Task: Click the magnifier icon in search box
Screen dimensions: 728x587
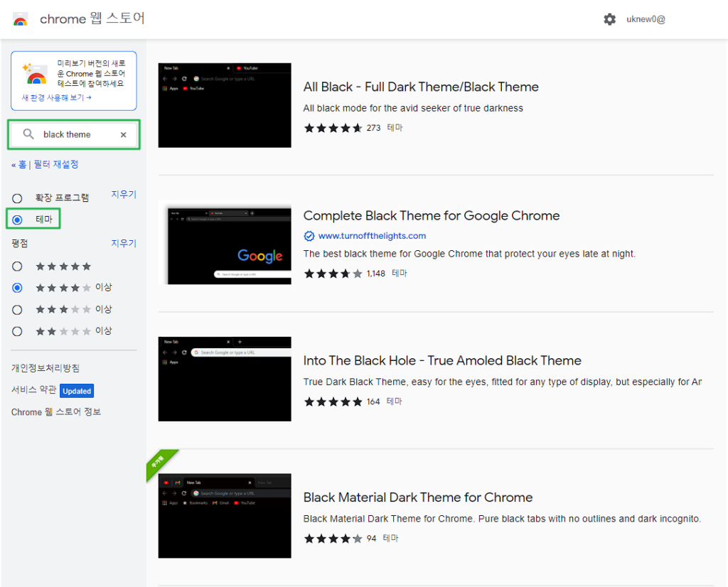Action: tap(28, 134)
